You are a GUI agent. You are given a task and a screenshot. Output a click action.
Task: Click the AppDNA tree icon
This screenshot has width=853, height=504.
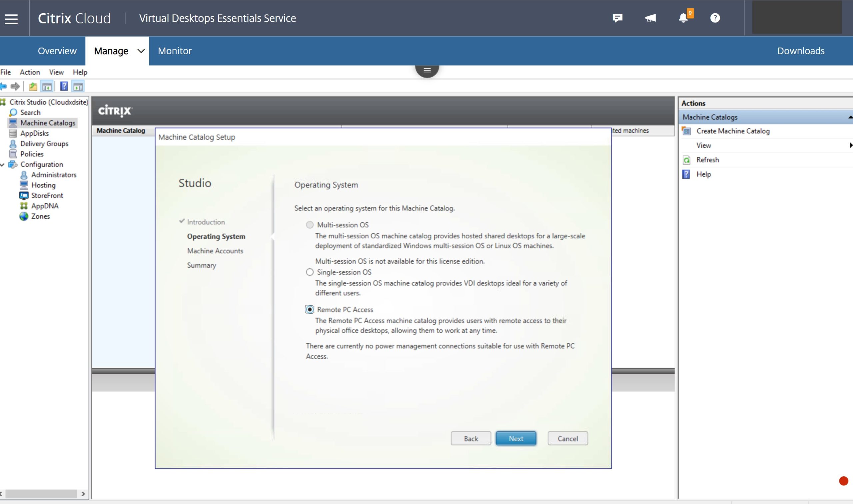24,206
